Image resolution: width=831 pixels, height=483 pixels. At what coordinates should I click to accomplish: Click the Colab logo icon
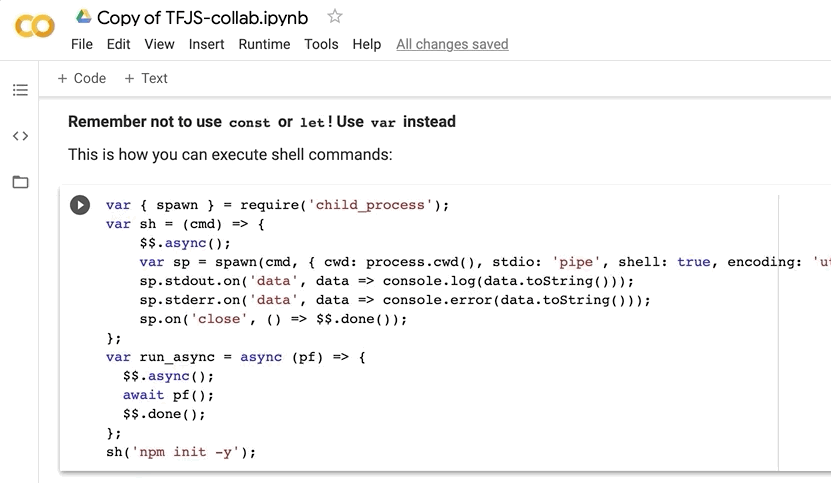(35, 27)
